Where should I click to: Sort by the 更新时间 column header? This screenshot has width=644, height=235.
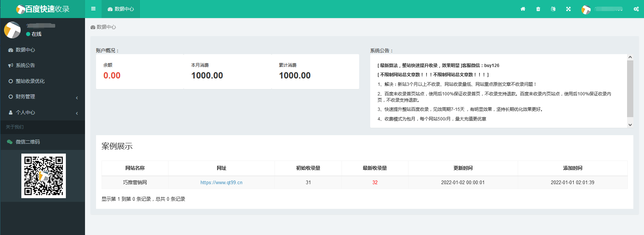463,168
